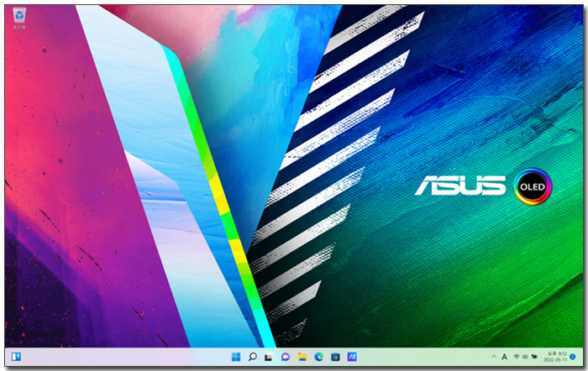
Task: Switch the input language indicator A
Action: [504, 357]
